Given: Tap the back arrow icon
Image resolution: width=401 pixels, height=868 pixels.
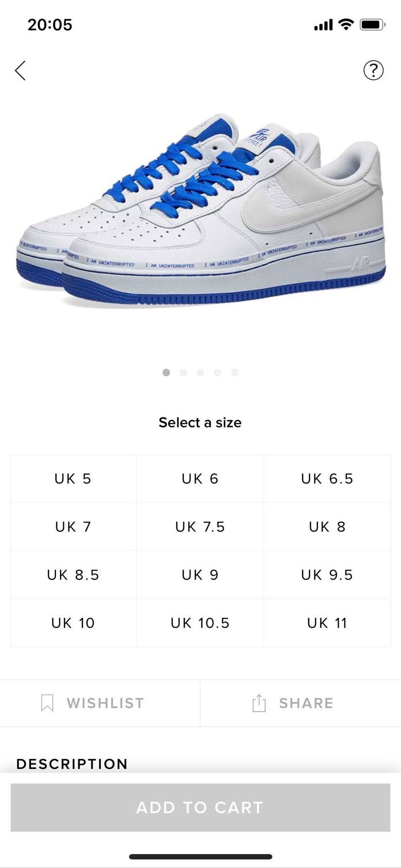Looking at the screenshot, I should pos(20,71).
